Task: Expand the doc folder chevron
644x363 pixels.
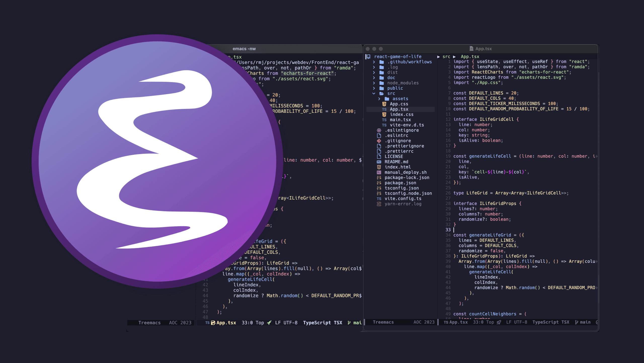Action: pyautogui.click(x=374, y=78)
